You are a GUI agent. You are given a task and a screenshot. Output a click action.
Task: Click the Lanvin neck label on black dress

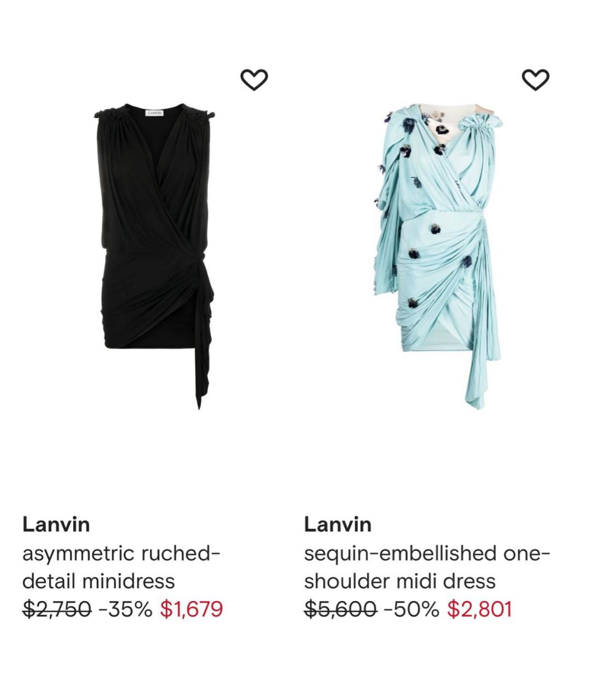[155, 113]
